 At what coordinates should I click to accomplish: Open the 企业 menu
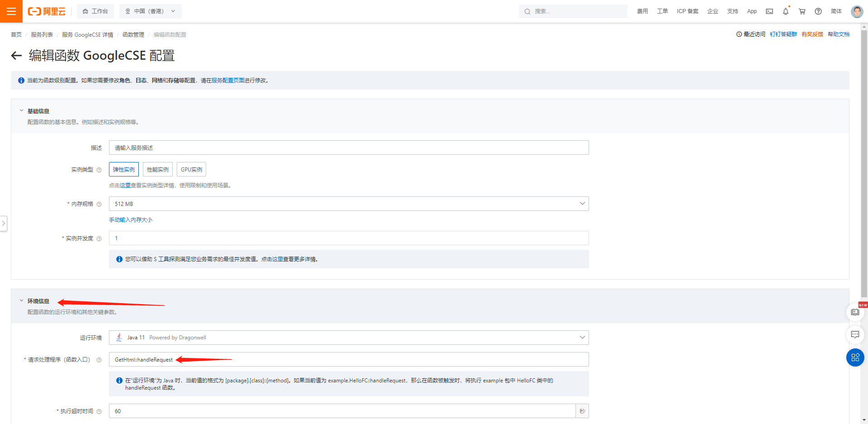click(713, 11)
